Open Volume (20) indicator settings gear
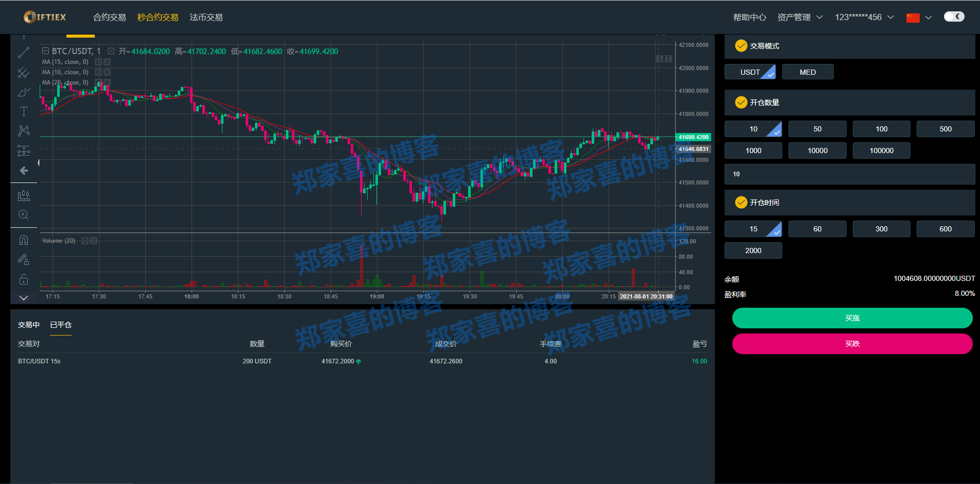 click(85, 240)
